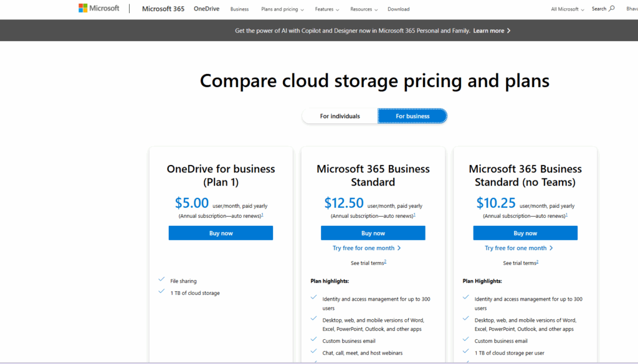This screenshot has width=638, height=364.
Task: Open the All Microsoft menu
Action: (x=566, y=9)
